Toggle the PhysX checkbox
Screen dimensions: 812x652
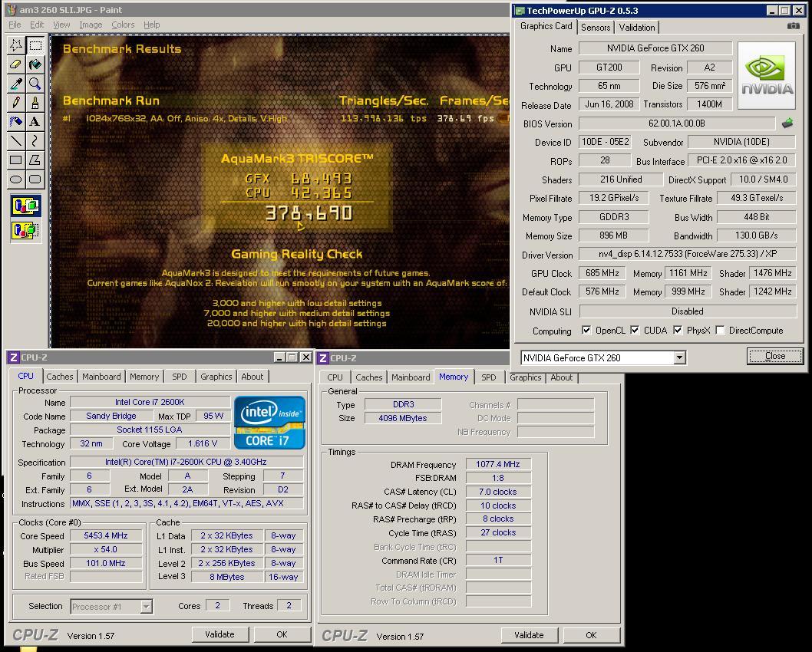[678, 330]
